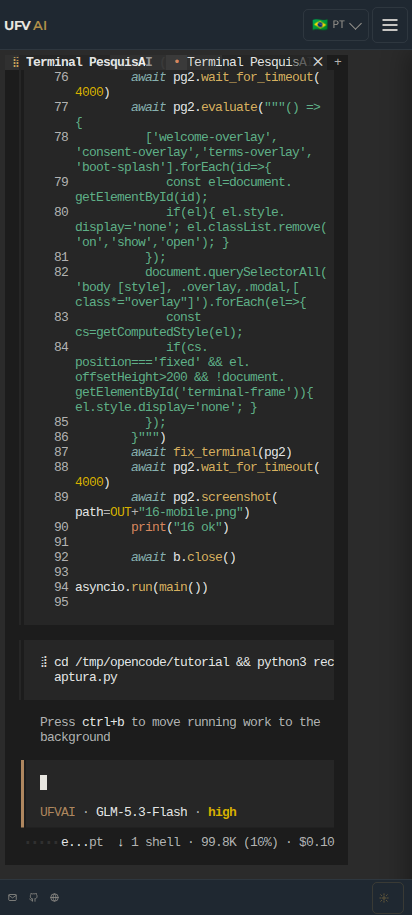Click code line 77 pg2.evaluate call
Screen dimensions: 412x915
[198, 115]
